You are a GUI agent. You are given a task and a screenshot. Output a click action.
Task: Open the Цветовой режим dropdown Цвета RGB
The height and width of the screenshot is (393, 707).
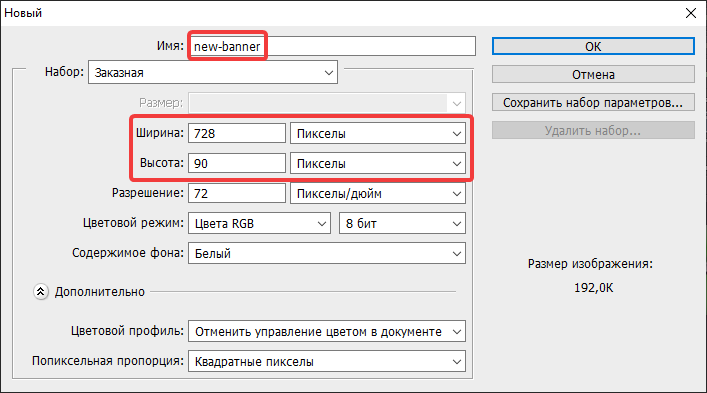259,224
